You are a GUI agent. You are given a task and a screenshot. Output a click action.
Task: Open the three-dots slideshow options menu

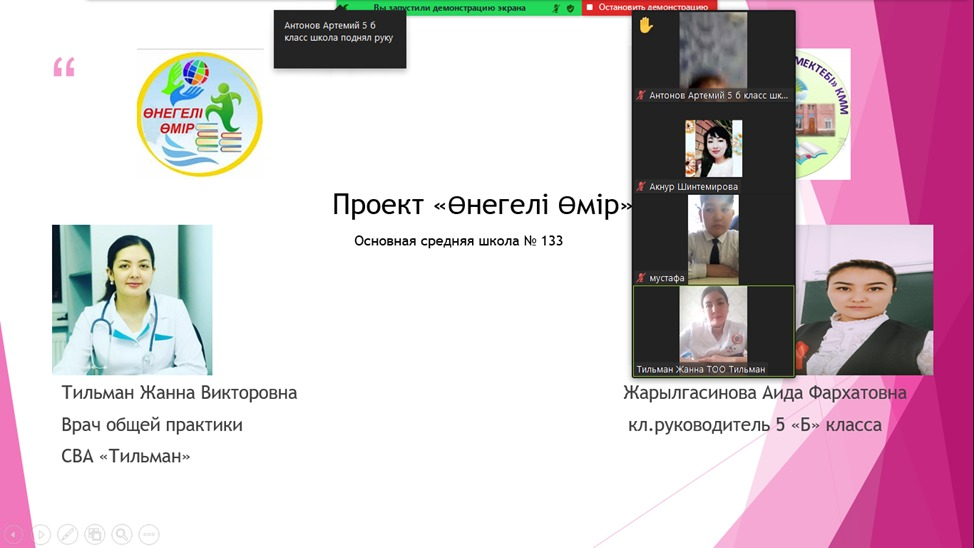149,534
